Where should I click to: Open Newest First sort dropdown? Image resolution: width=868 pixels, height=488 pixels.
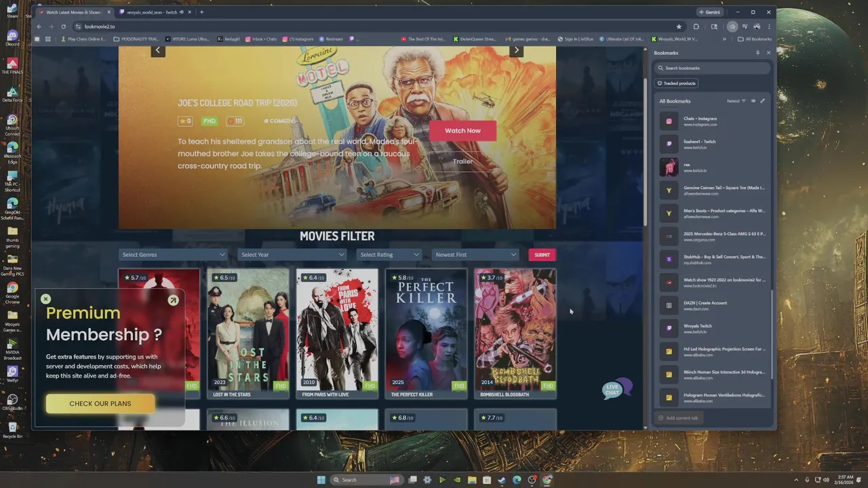[x=475, y=255]
